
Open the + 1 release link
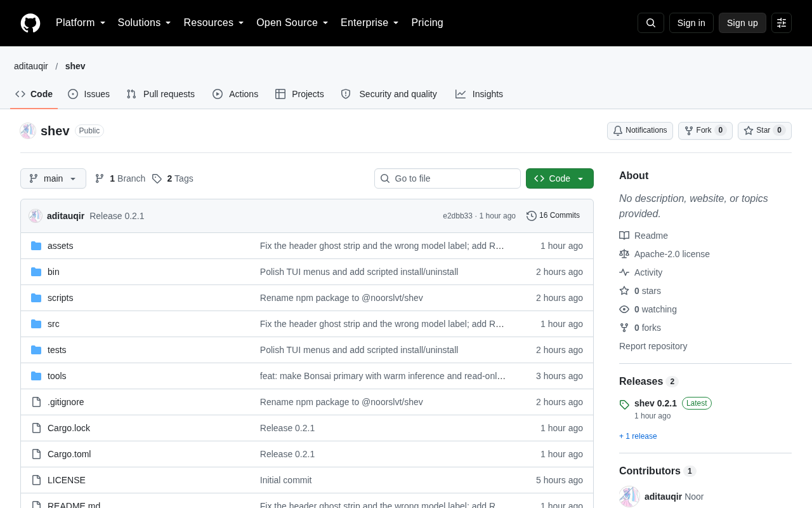tap(638, 436)
